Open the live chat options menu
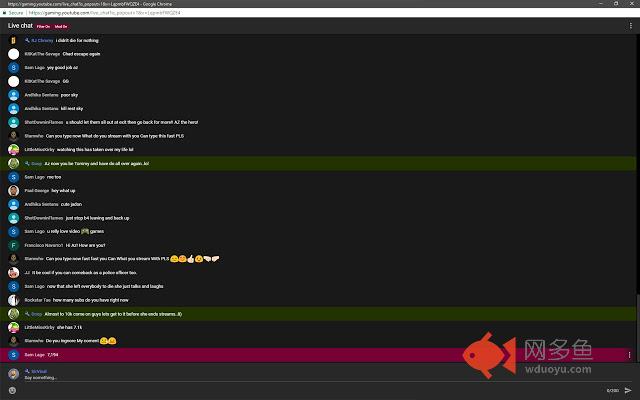640x400 pixels. click(628, 25)
